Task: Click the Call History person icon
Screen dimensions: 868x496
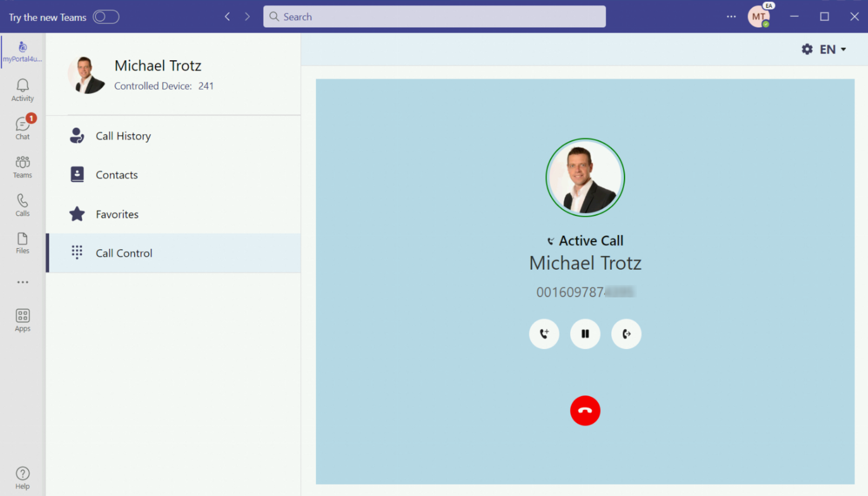Action: (x=77, y=136)
